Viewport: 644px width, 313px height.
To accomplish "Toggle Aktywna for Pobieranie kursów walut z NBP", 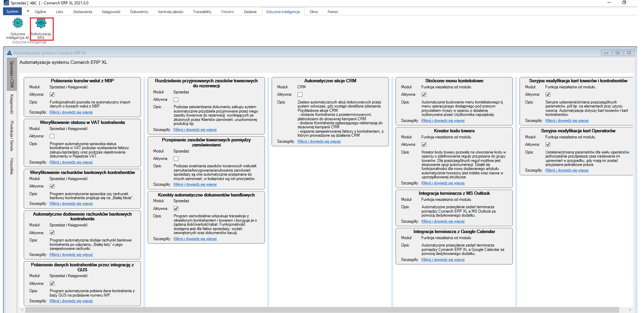I will click(52, 95).
